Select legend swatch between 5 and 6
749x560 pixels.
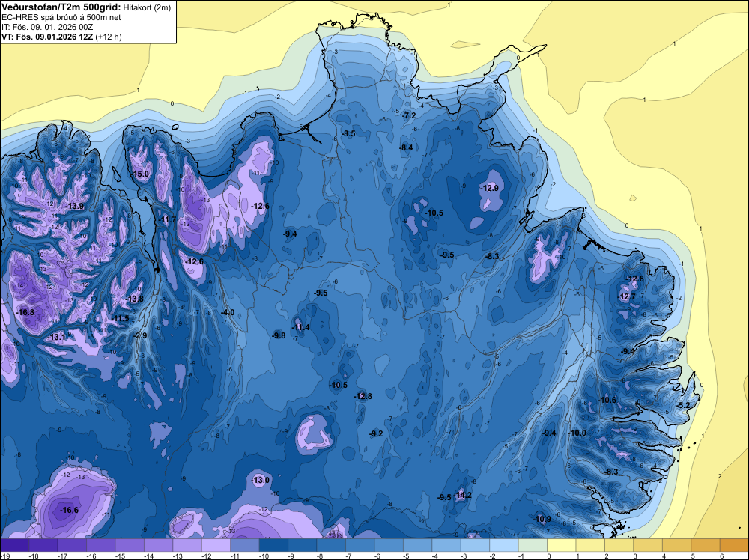pos(706,545)
